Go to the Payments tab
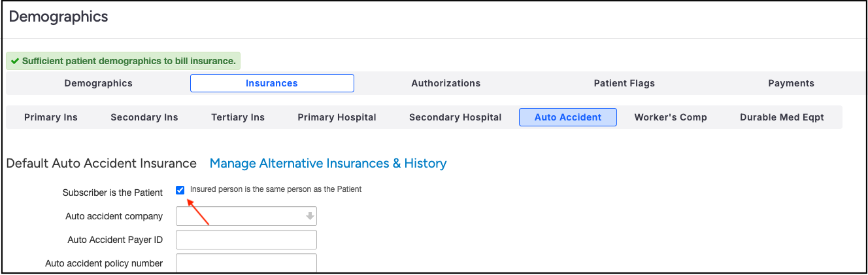 (791, 83)
